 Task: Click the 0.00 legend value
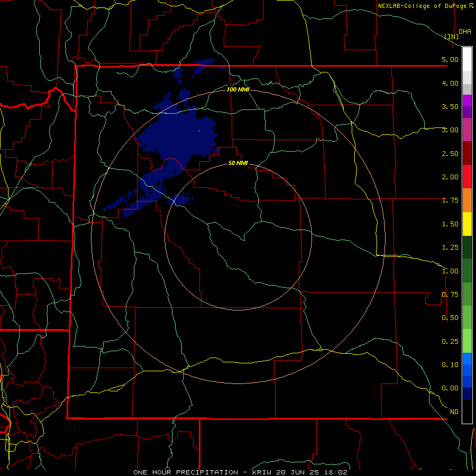click(450, 388)
